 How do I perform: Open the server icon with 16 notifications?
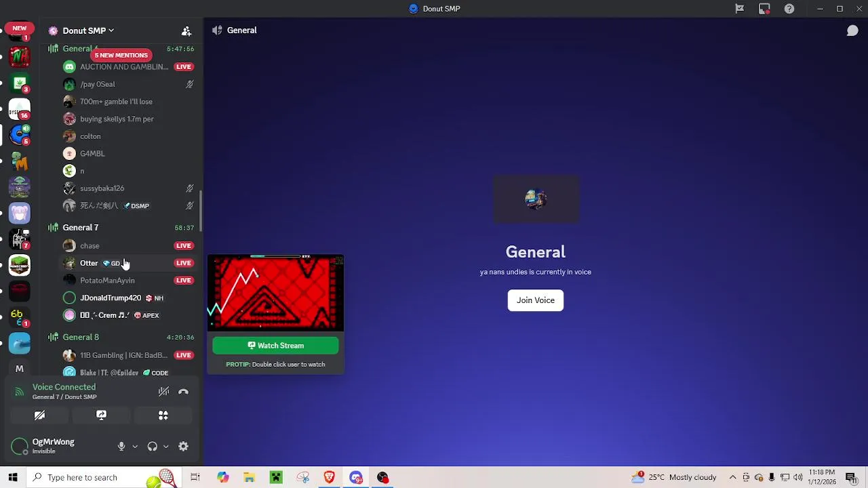[x=20, y=109]
